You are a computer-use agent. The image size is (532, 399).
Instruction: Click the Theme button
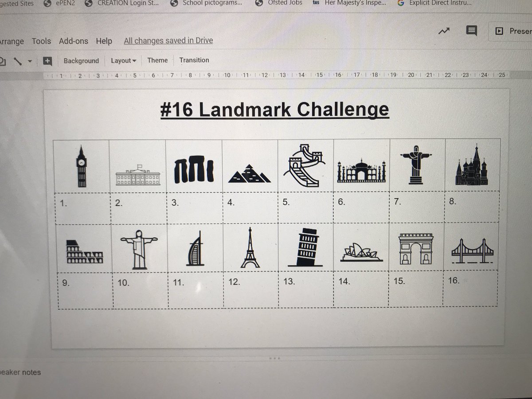tap(157, 60)
